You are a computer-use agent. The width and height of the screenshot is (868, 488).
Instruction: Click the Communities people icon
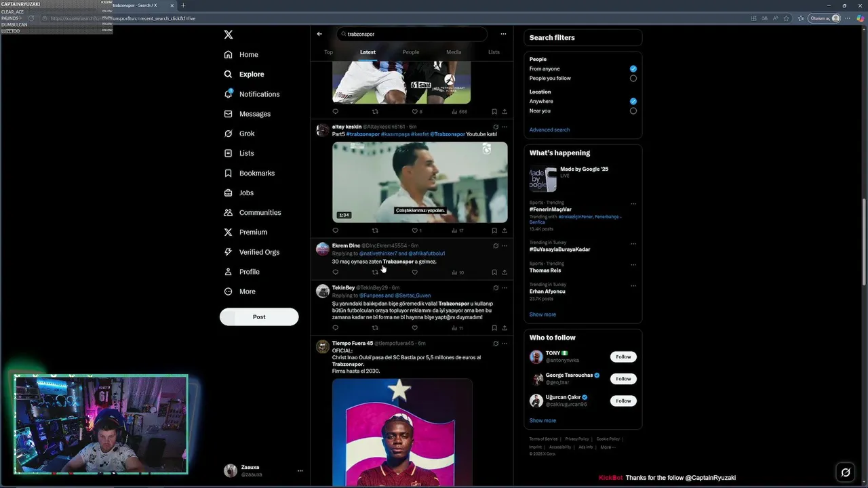[x=229, y=212]
